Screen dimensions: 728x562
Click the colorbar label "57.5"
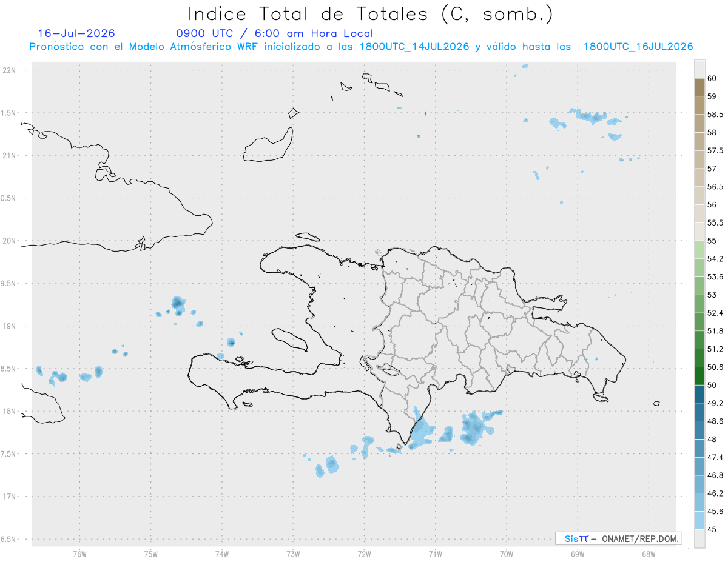pyautogui.click(x=715, y=150)
